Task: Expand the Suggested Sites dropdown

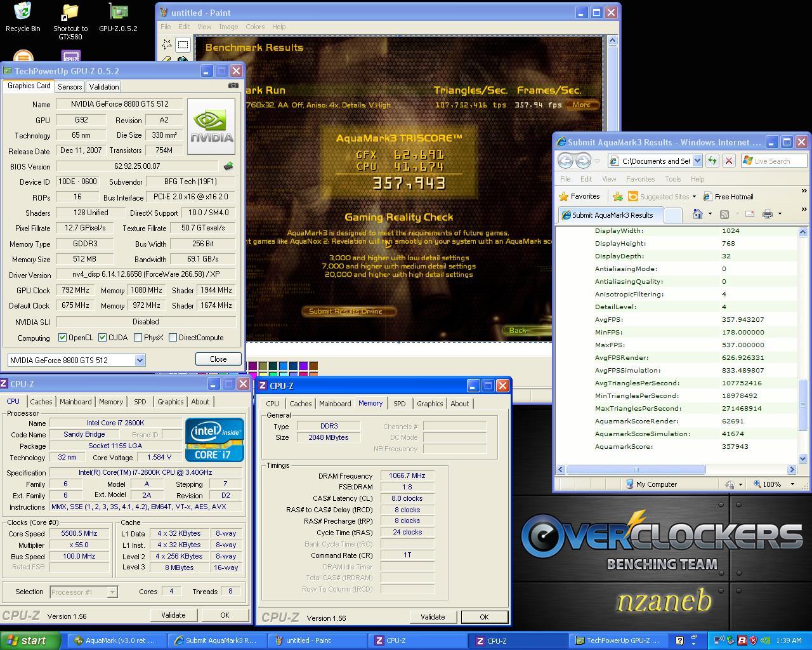Action: point(694,197)
